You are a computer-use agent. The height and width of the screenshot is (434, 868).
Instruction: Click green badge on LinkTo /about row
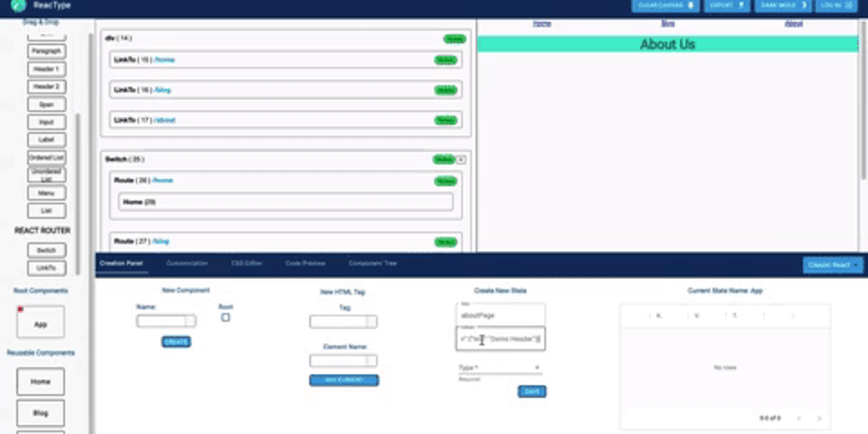pyautogui.click(x=446, y=120)
